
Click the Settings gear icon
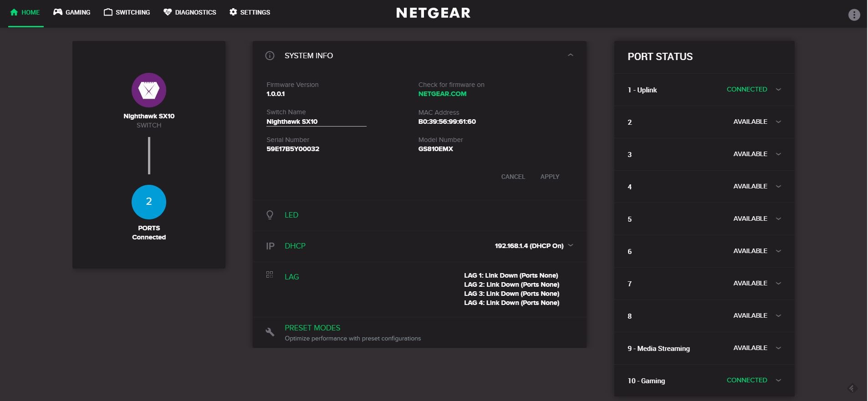click(233, 12)
